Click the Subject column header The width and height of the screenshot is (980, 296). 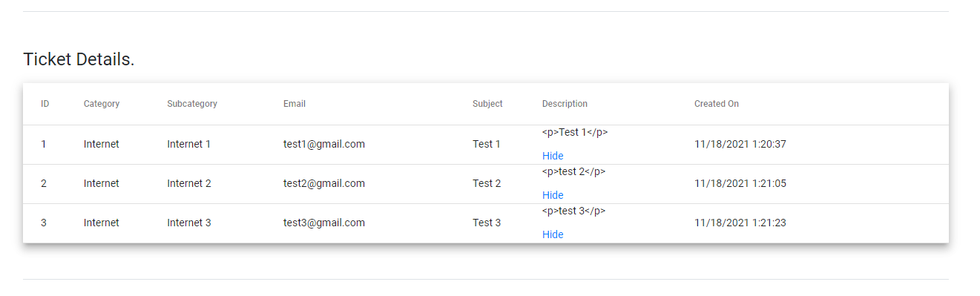click(x=487, y=104)
